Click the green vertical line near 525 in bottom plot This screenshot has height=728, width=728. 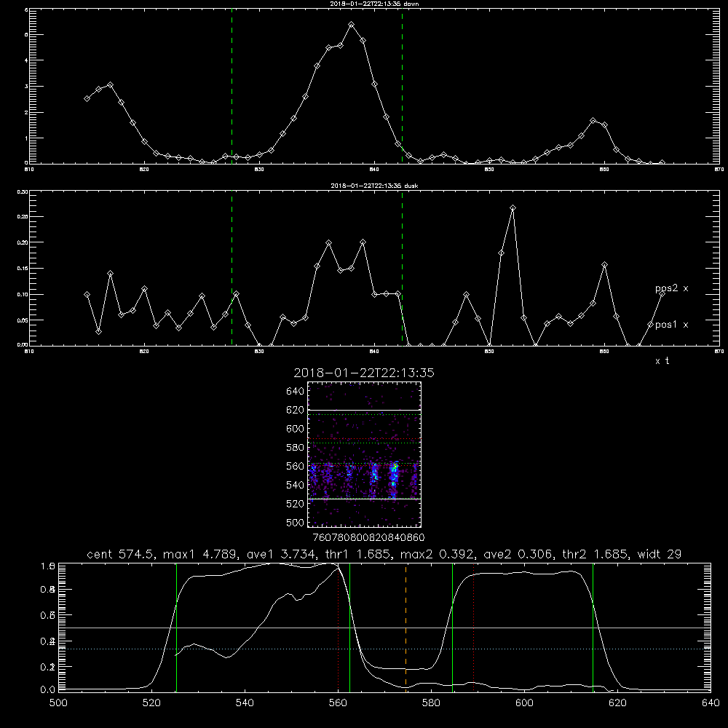tap(176, 627)
